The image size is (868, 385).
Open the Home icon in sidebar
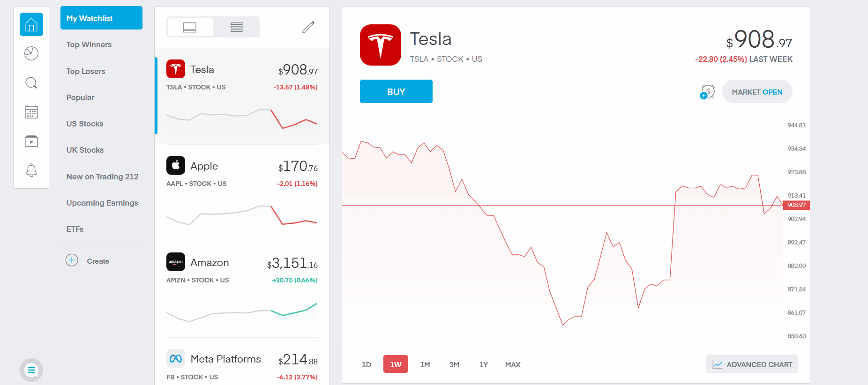click(31, 24)
